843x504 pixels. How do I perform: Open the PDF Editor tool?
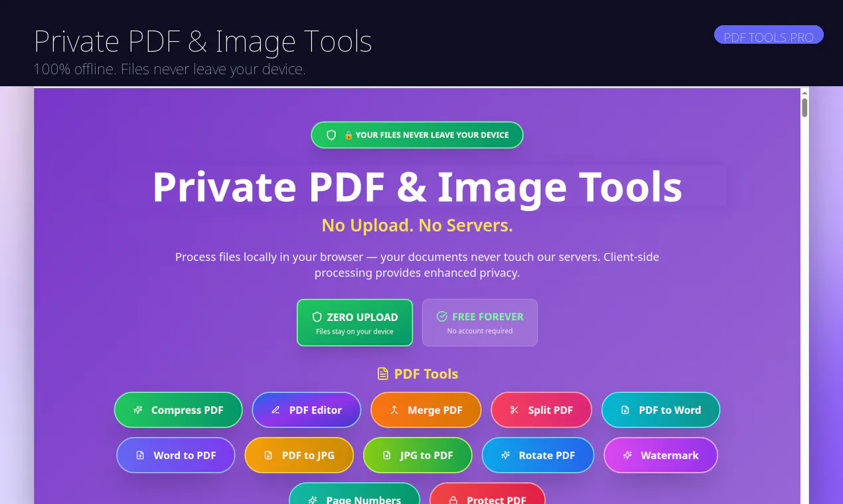[307, 410]
